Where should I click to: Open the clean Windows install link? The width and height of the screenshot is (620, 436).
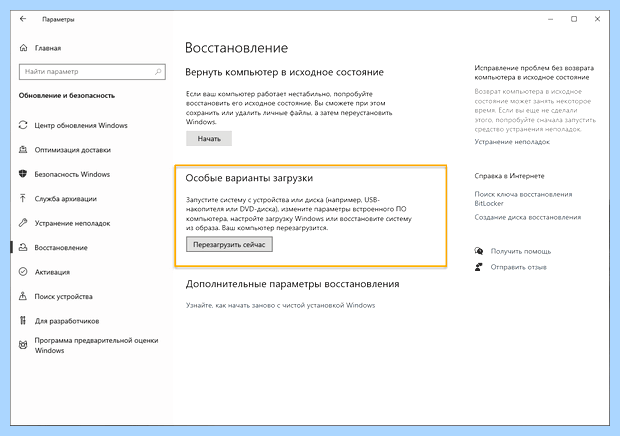point(280,305)
